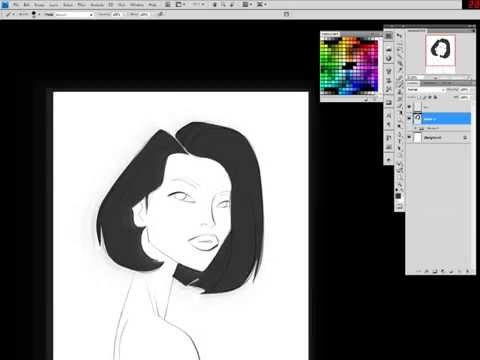Toggle the eye icon of the topmost layer

tap(409, 107)
